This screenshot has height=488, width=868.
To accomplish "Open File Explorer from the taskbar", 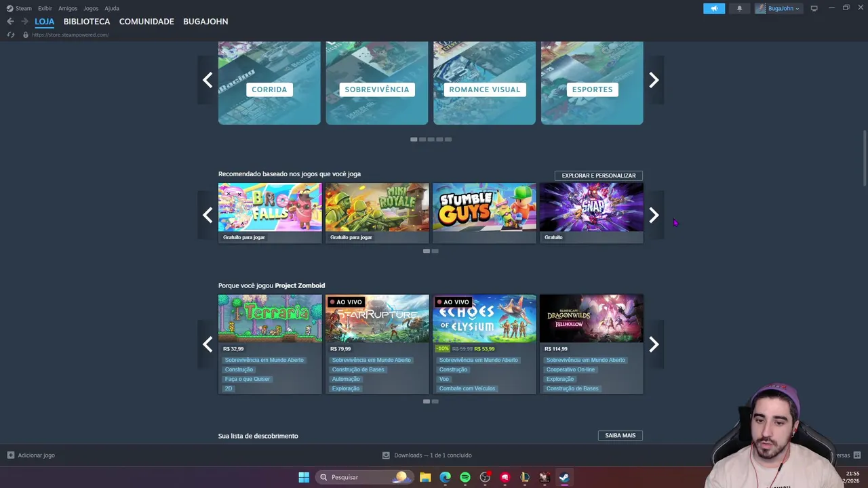I will pos(425,477).
